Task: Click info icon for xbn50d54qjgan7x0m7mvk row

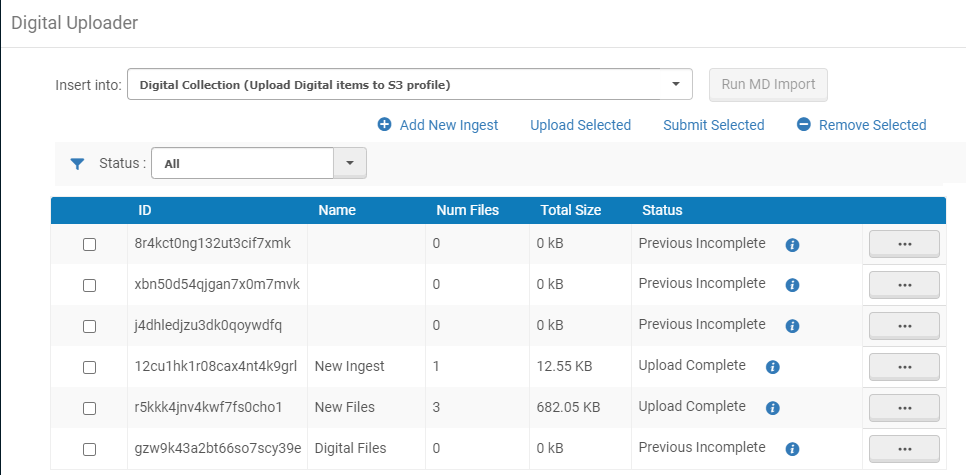Action: pyautogui.click(x=792, y=285)
